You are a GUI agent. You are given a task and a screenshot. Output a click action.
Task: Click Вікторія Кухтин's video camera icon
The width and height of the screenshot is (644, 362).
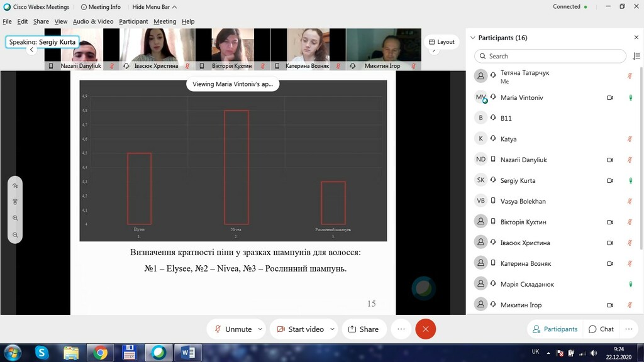click(x=610, y=222)
